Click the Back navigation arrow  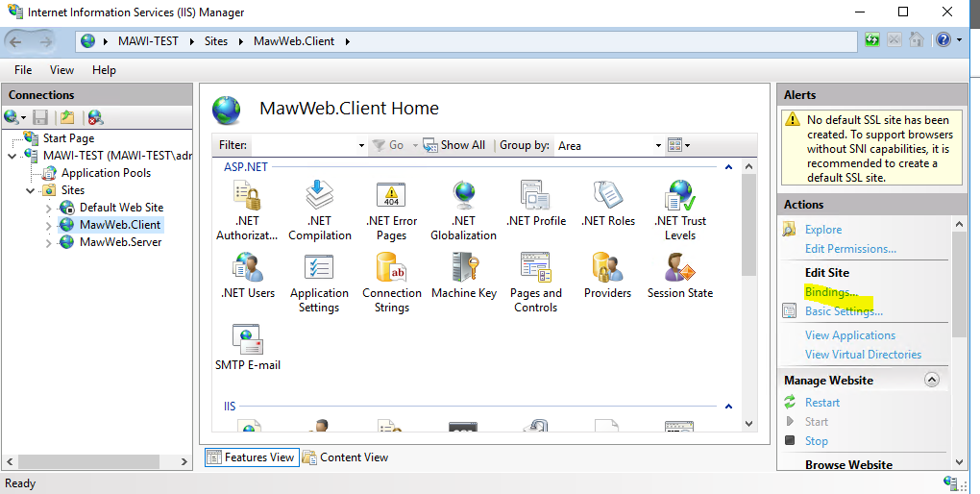click(15, 41)
